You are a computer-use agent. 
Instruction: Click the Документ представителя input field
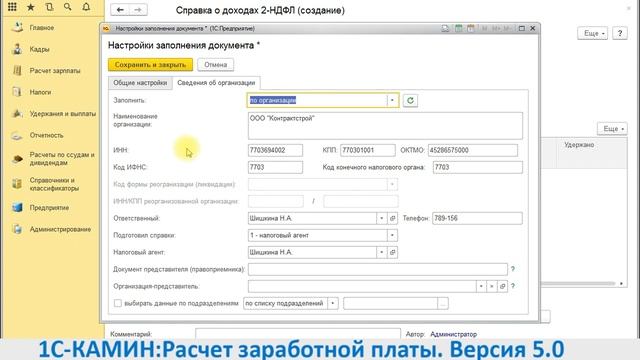pos(378,269)
